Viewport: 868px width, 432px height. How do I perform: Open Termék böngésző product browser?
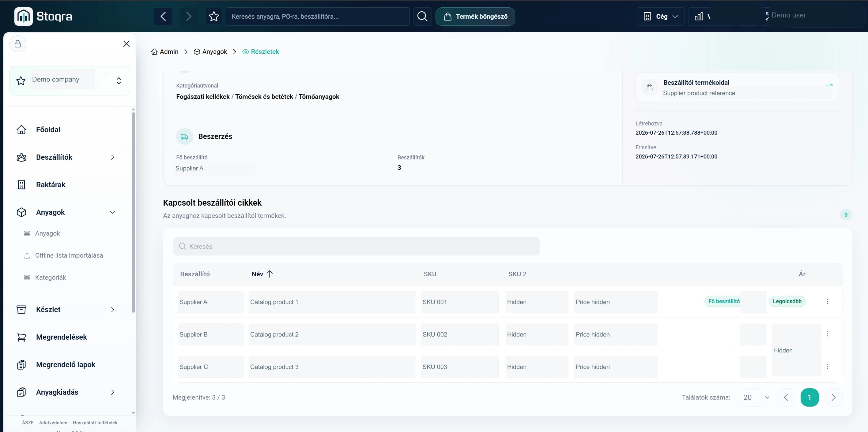(x=475, y=16)
